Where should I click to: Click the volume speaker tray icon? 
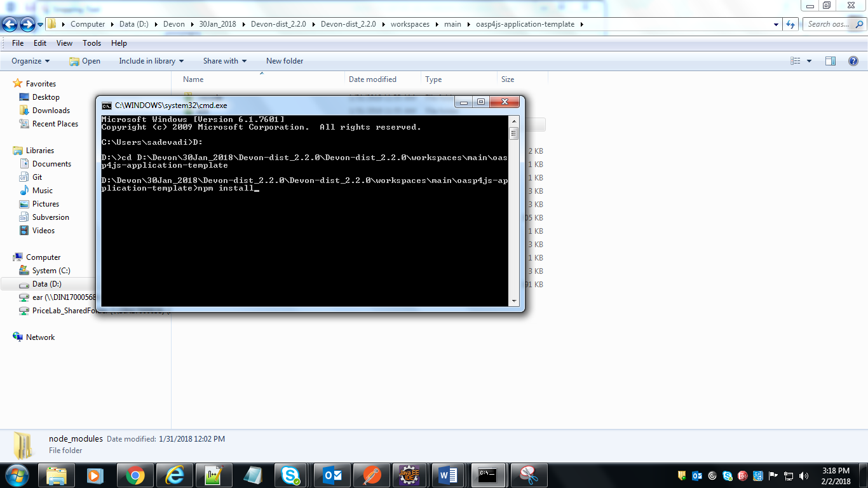point(804,475)
